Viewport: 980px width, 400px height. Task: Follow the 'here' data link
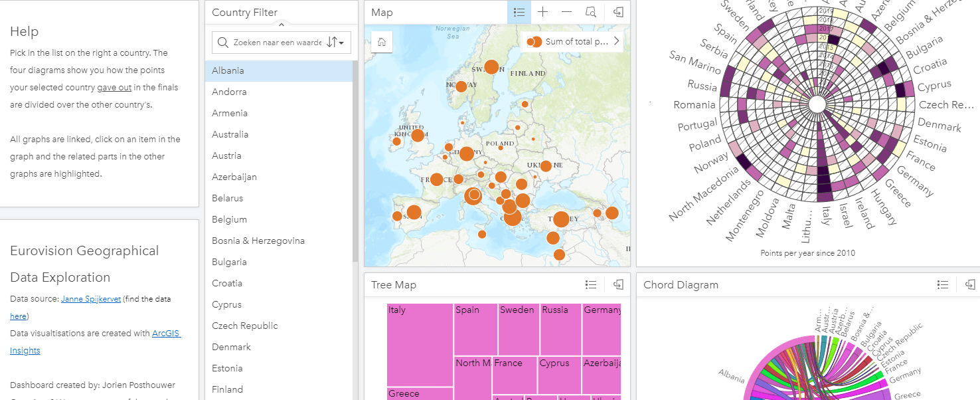(18, 316)
